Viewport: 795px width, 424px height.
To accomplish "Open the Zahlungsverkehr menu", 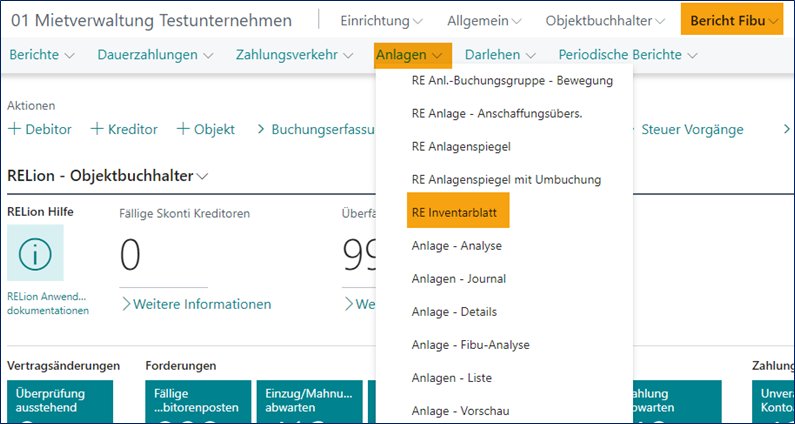I will (x=294, y=54).
